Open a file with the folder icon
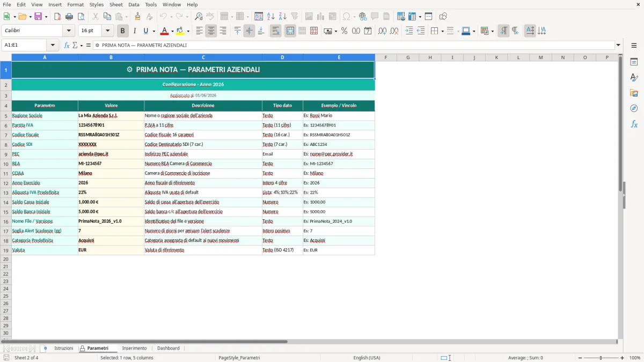The image size is (644, 362). [x=22, y=17]
